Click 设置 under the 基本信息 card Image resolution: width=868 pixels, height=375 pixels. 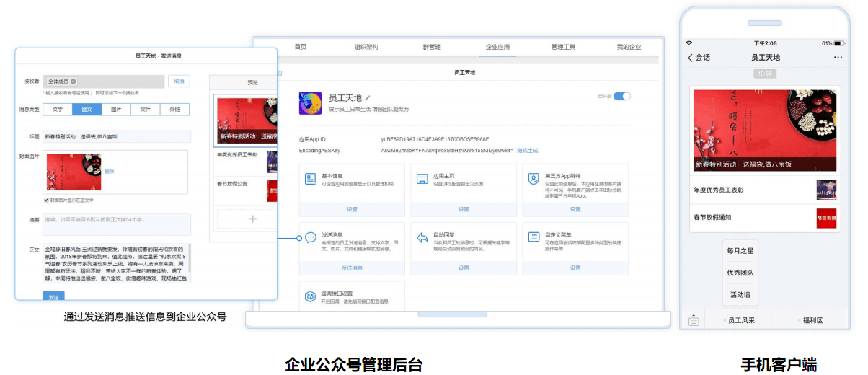(x=352, y=209)
